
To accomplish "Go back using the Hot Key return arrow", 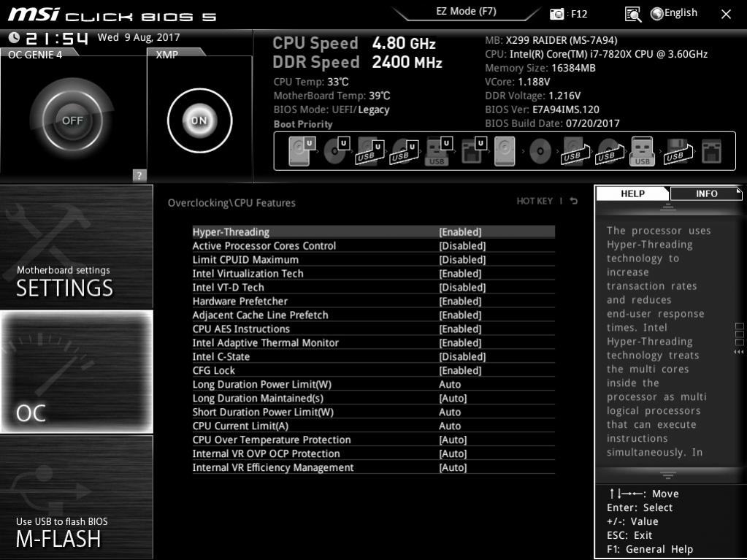I will click(574, 201).
